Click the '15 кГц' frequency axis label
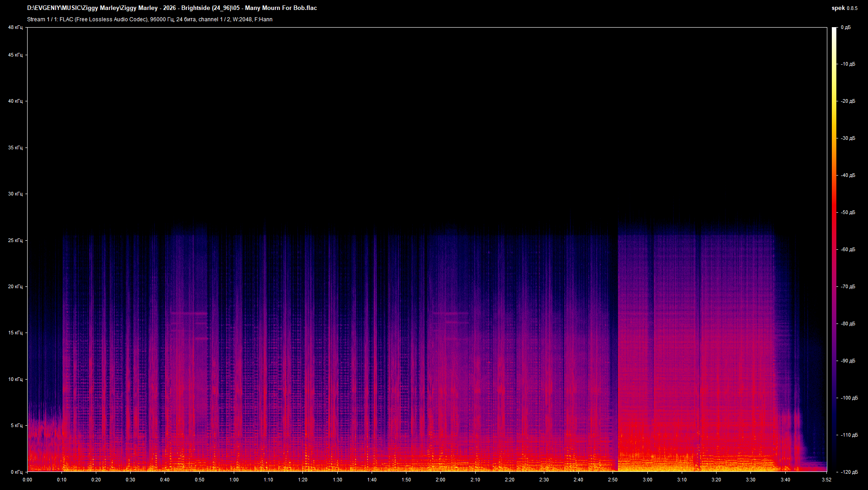 15,333
